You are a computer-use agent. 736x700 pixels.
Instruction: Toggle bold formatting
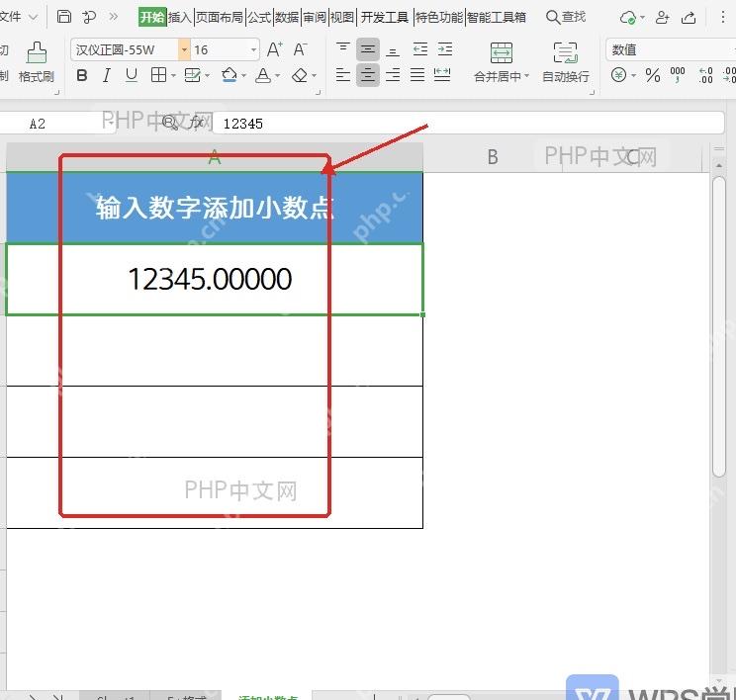click(82, 75)
